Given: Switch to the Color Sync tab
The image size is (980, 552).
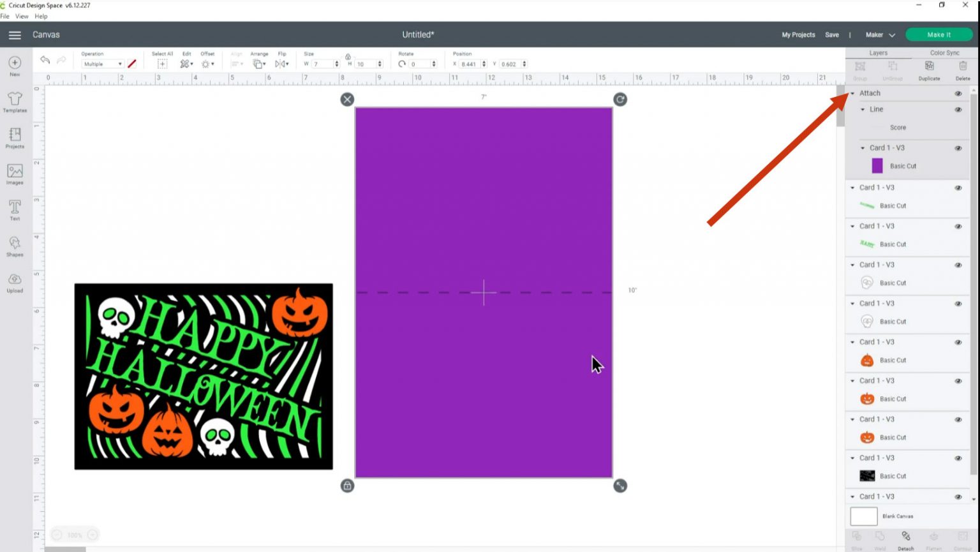Looking at the screenshot, I should click(x=944, y=53).
